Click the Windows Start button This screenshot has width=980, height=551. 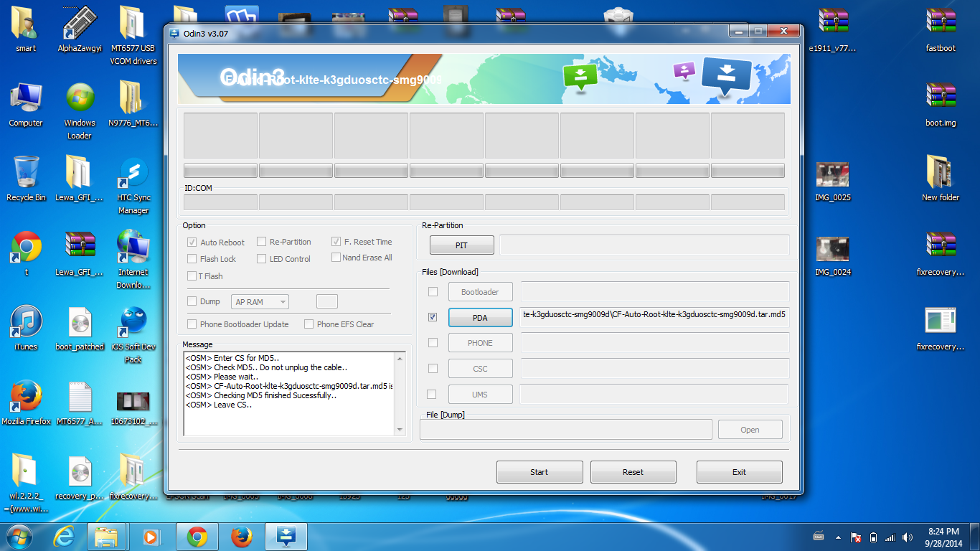pos(19,536)
